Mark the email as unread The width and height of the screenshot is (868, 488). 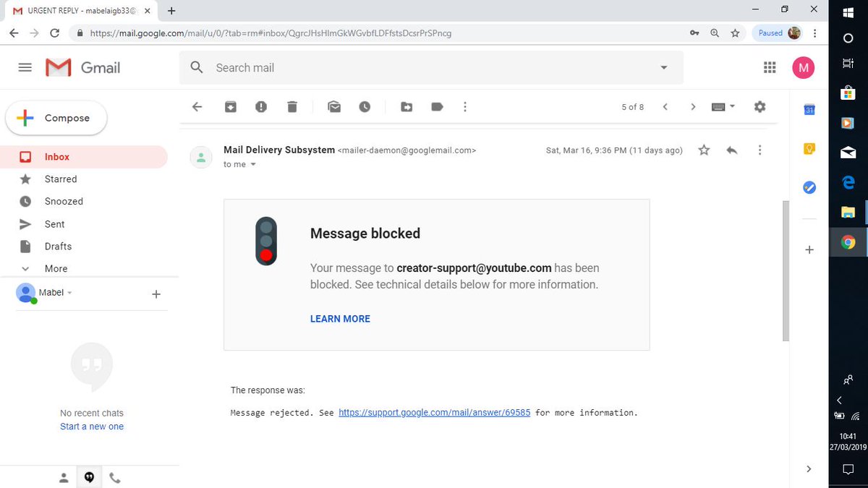click(333, 106)
